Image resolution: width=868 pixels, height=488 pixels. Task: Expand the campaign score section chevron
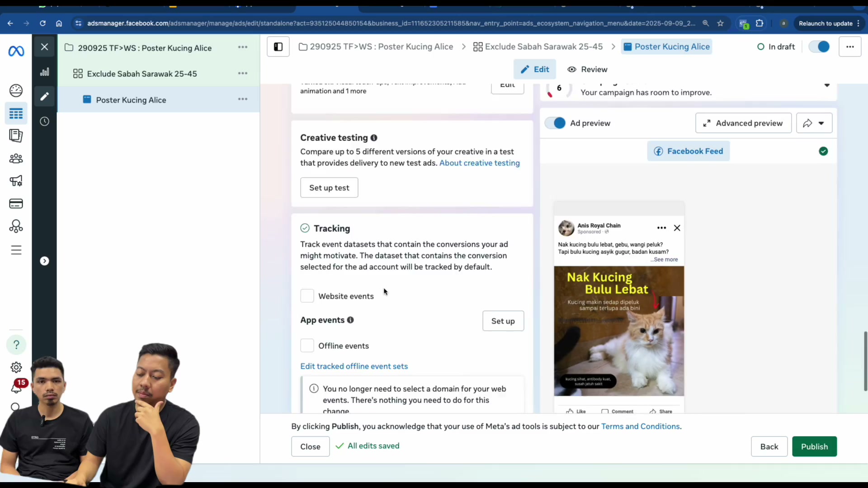pyautogui.click(x=827, y=85)
